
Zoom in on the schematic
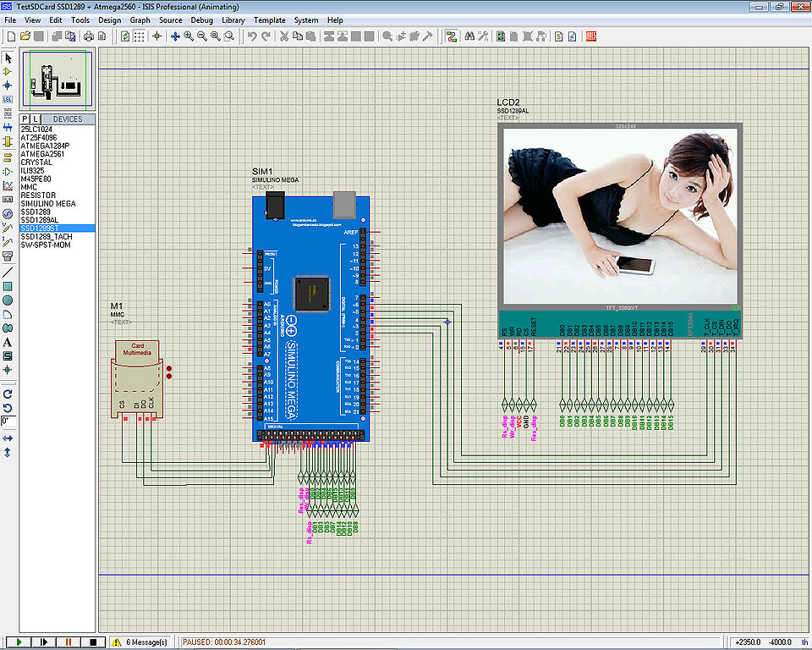189,36
